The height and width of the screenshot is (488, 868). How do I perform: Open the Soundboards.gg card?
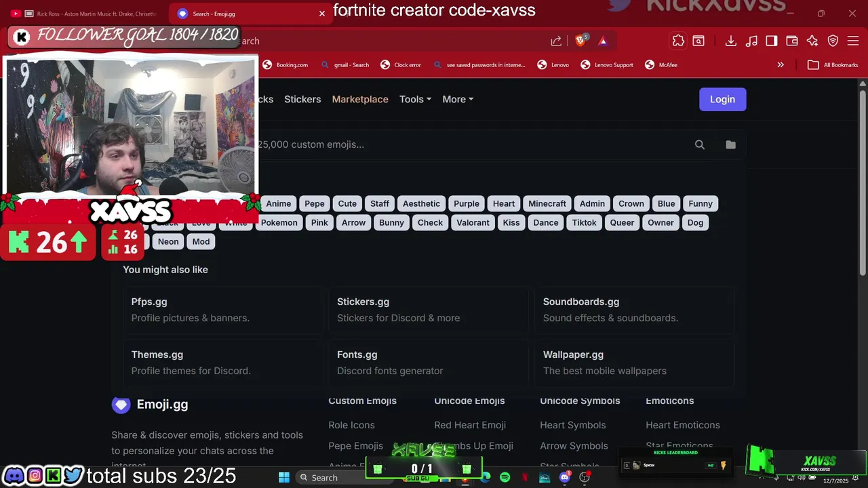click(635, 310)
